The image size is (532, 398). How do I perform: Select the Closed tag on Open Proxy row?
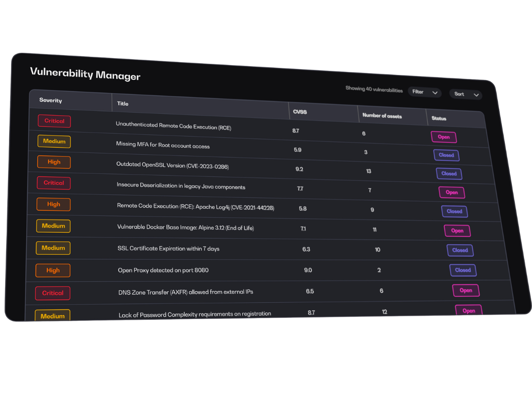click(463, 270)
